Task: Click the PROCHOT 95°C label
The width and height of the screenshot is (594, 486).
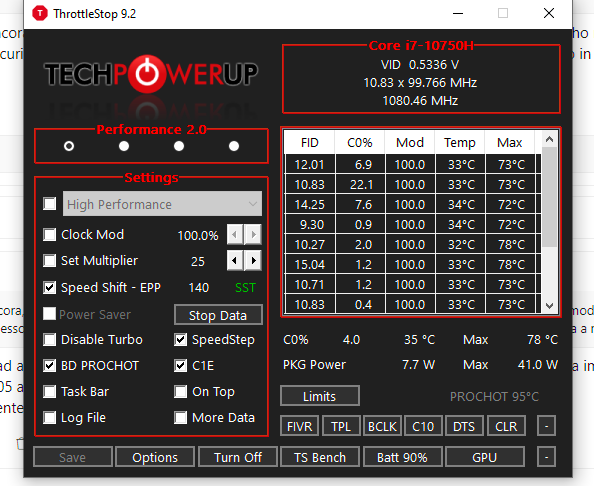Action: (494, 397)
